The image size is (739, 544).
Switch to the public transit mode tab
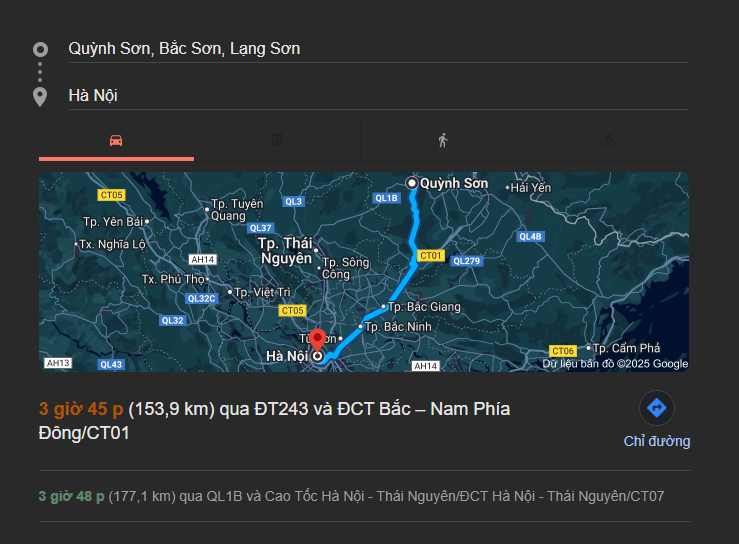278,141
